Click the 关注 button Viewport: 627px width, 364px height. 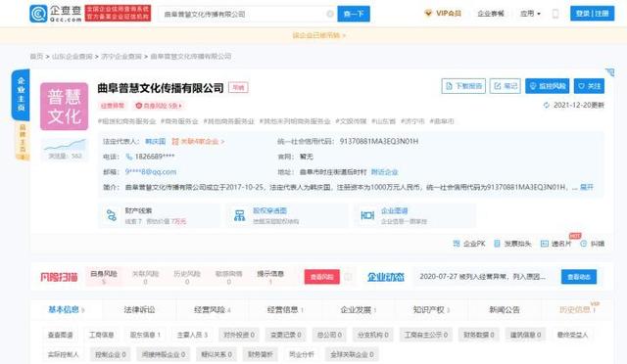589,86
